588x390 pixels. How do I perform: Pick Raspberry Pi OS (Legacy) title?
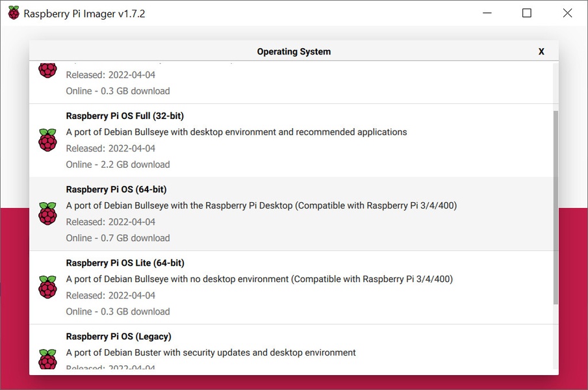118,336
